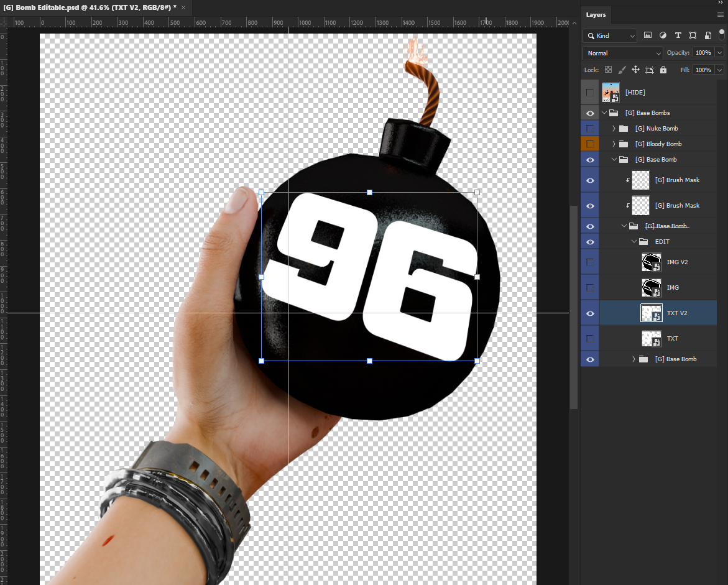The height and width of the screenshot is (585, 728).
Task: Collapse panels using double-arrow icon
Action: coord(721,2)
